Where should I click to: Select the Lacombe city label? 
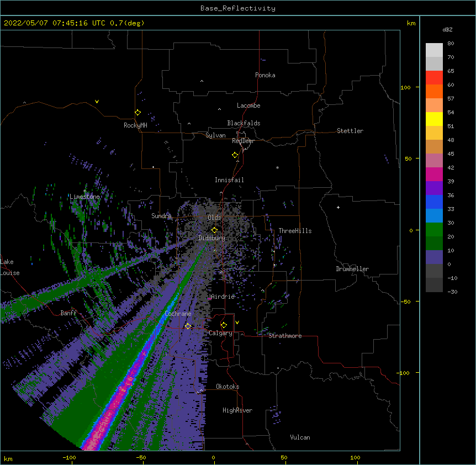pos(248,105)
